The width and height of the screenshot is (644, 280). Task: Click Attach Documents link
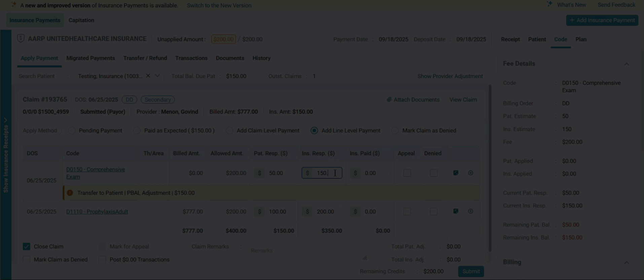point(417,100)
